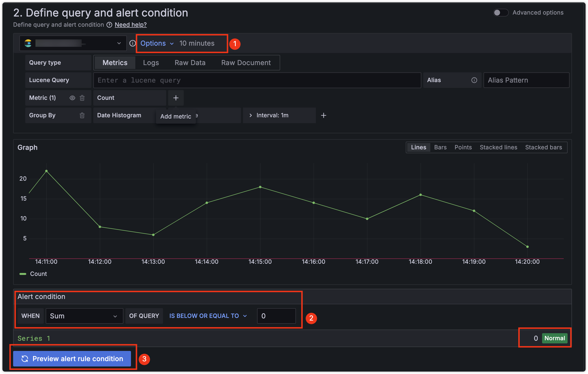Click the info icon beside Options
This screenshot has height=374, width=588.
click(x=132, y=43)
